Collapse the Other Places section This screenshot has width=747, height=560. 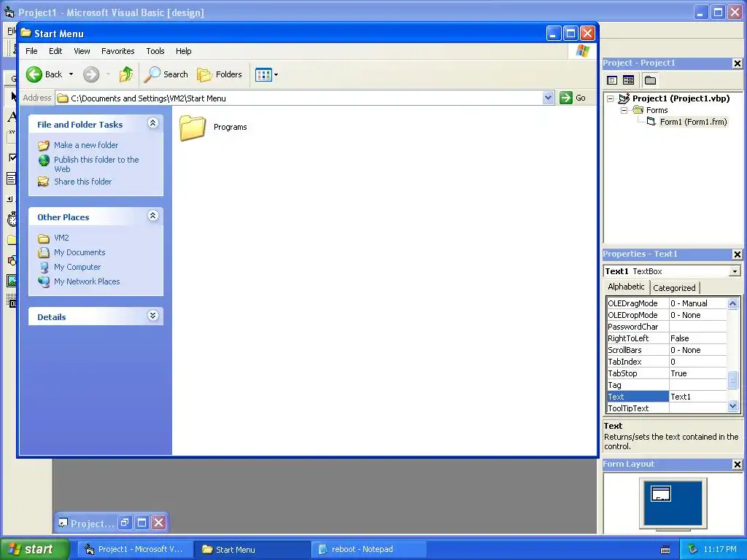click(152, 216)
